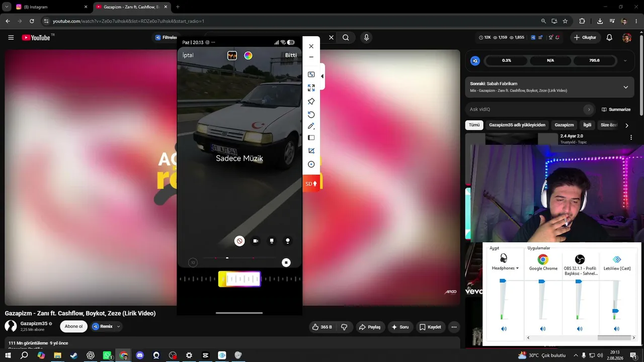
Task: Open the YouTube account avatar menu
Action: coord(626,38)
